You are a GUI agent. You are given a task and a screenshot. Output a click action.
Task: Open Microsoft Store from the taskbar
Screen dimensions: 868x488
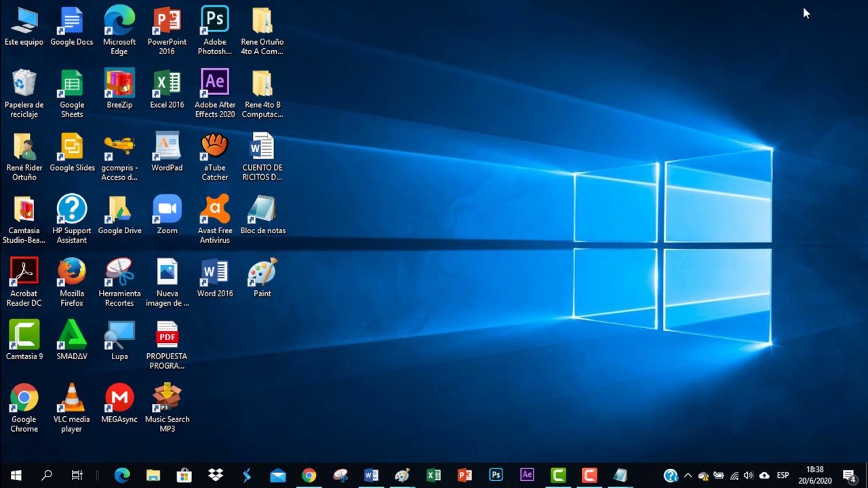[184, 475]
